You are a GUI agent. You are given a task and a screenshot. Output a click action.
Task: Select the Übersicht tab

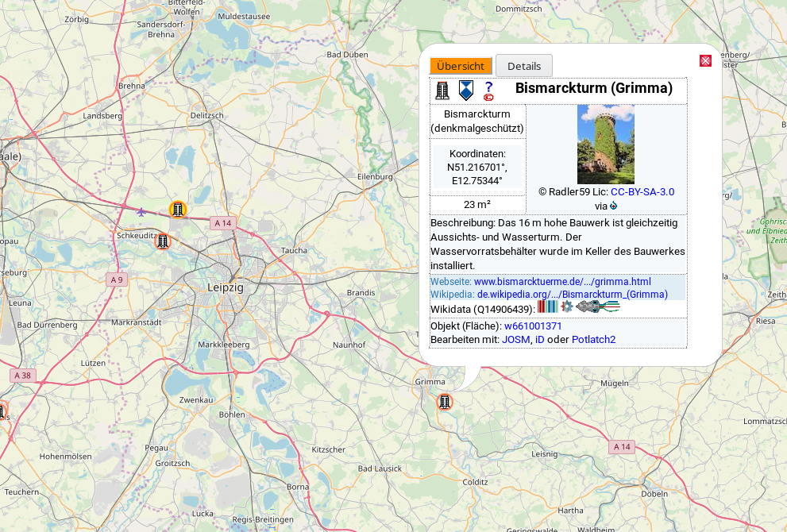[x=461, y=66]
